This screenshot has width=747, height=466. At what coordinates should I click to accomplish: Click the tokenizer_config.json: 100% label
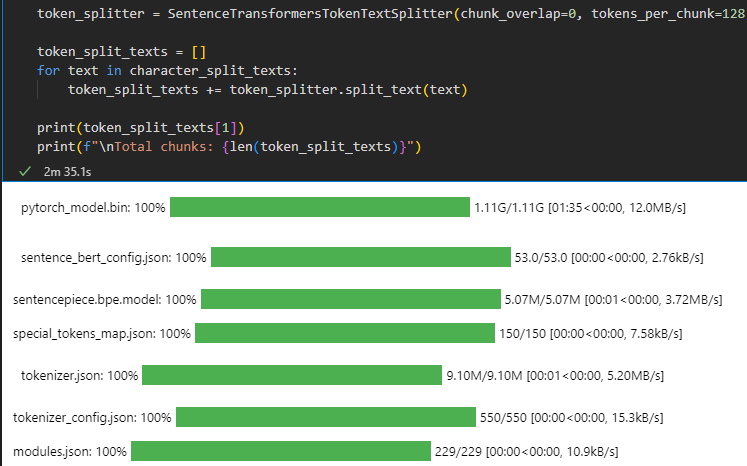pos(92,417)
